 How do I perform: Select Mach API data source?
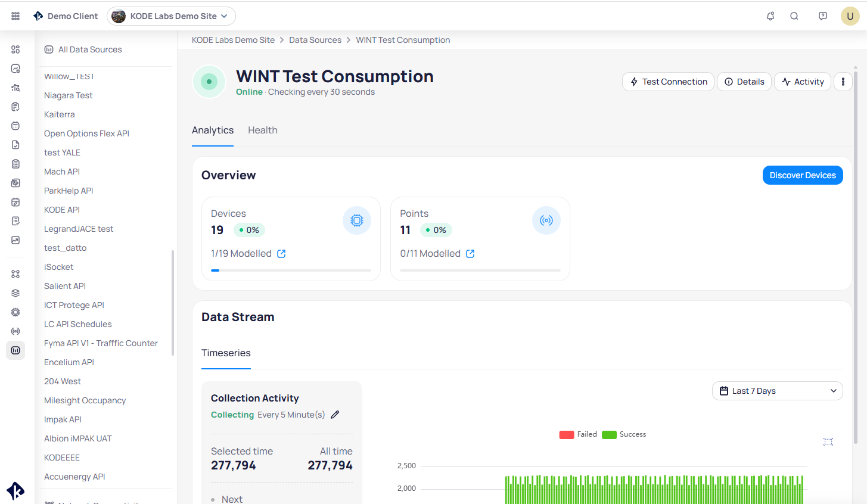(62, 172)
